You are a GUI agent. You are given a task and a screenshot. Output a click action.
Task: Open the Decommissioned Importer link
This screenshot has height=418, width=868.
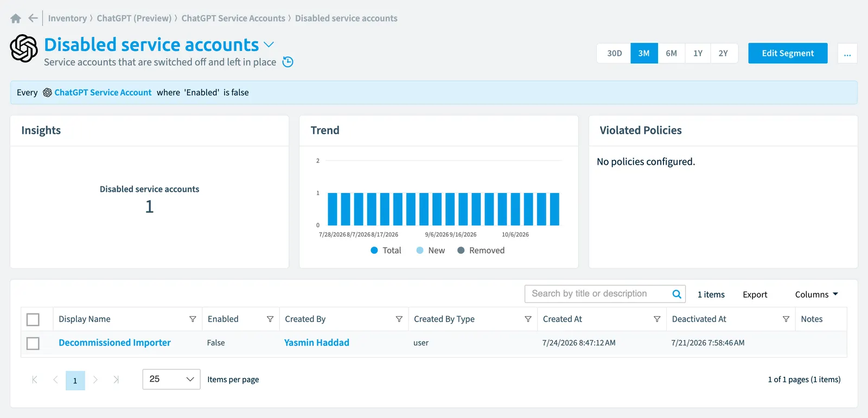114,343
